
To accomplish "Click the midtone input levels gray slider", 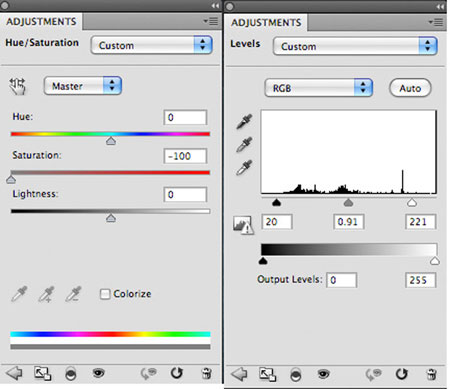I will click(x=348, y=202).
